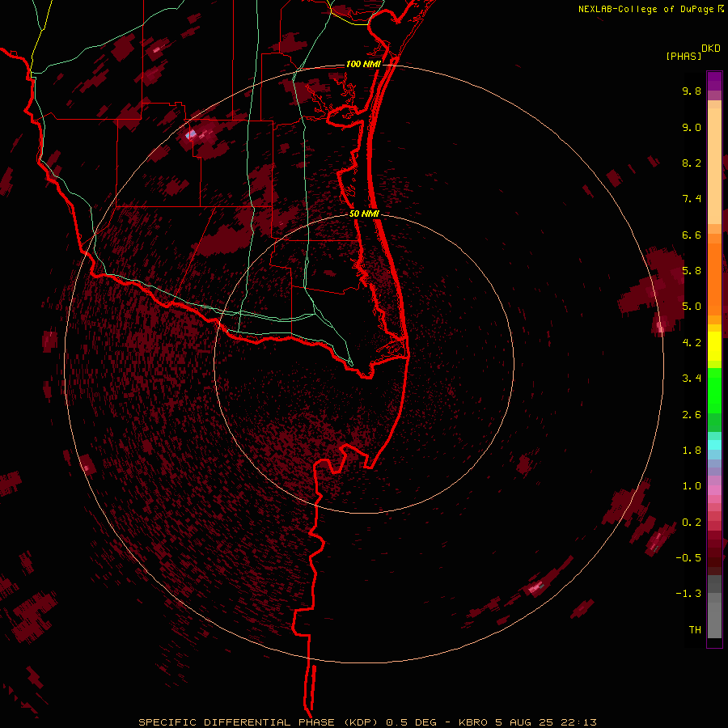Click the KBRO radar station identifier

[x=473, y=722]
